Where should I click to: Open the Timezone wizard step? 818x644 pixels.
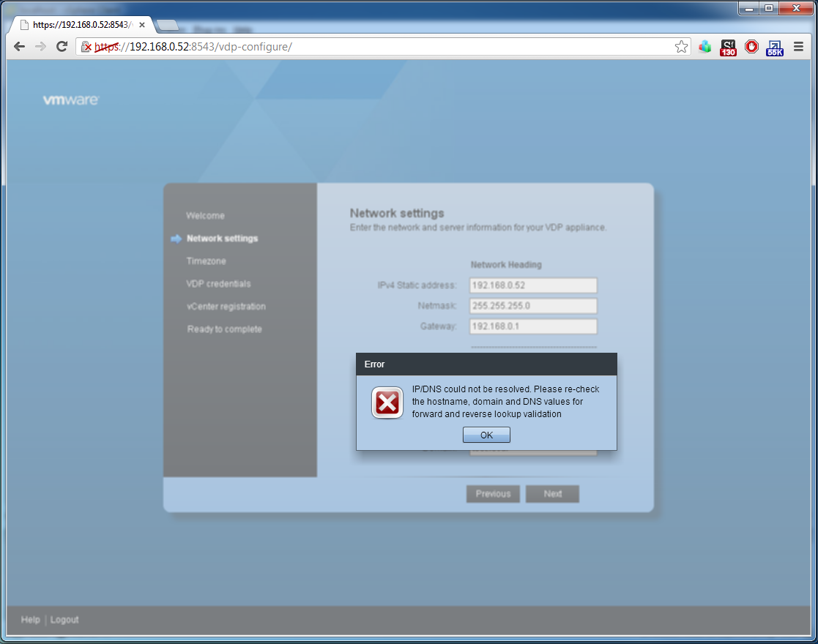(x=207, y=261)
